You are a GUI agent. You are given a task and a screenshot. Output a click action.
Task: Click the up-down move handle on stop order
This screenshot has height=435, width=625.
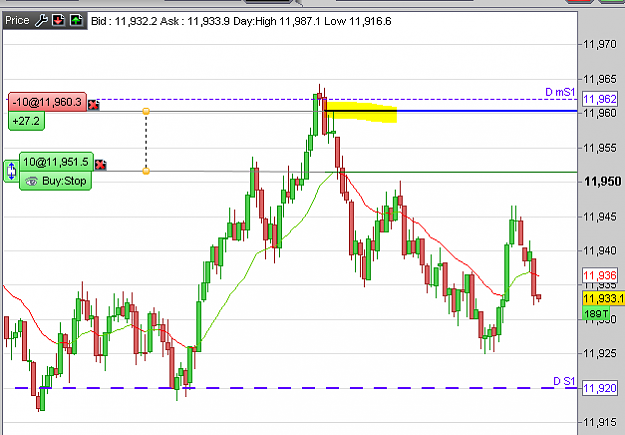pos(11,171)
